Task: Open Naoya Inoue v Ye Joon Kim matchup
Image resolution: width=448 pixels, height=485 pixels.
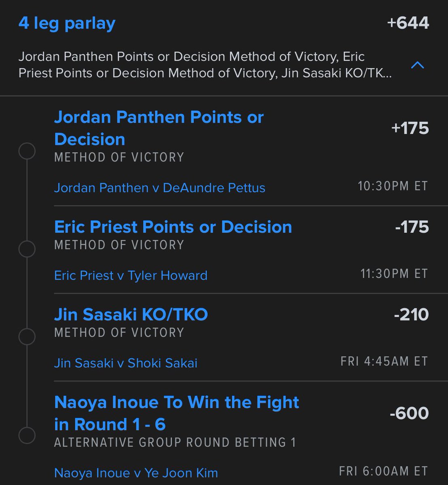Action: pyautogui.click(x=136, y=473)
